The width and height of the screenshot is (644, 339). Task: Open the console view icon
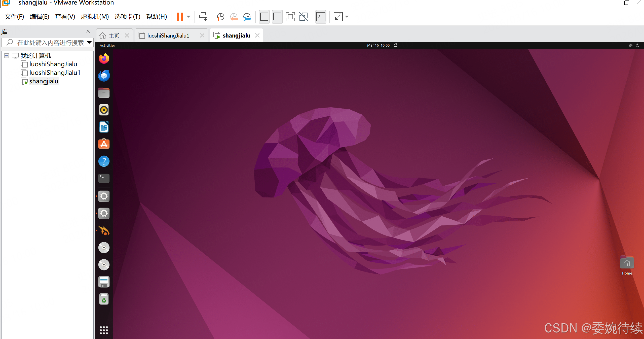click(x=321, y=17)
